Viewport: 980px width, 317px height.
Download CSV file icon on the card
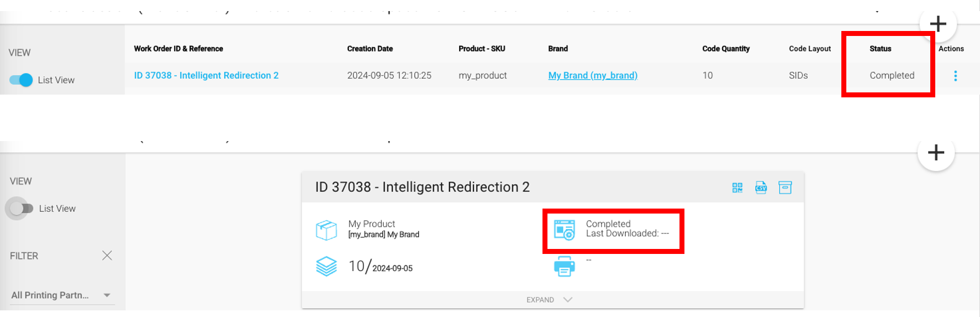click(761, 188)
